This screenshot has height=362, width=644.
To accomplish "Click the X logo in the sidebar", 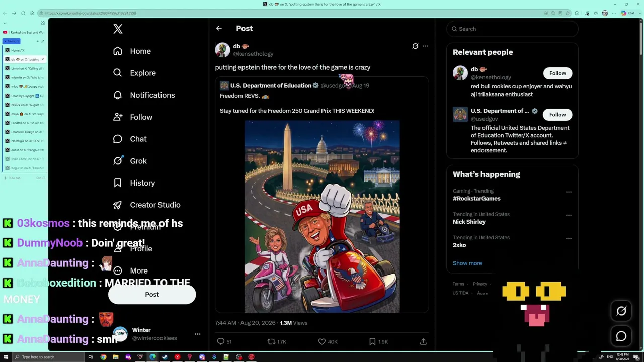I will (x=118, y=29).
